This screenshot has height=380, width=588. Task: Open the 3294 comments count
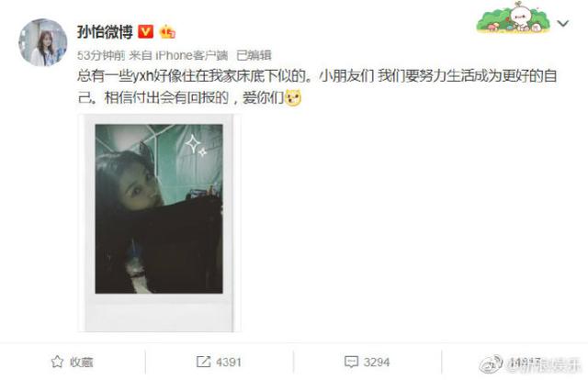click(x=377, y=362)
